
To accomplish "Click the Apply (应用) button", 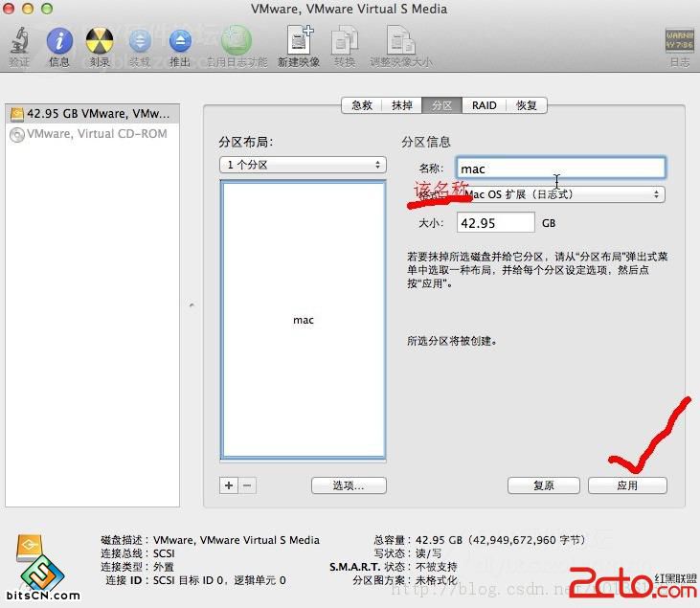I will [x=627, y=485].
